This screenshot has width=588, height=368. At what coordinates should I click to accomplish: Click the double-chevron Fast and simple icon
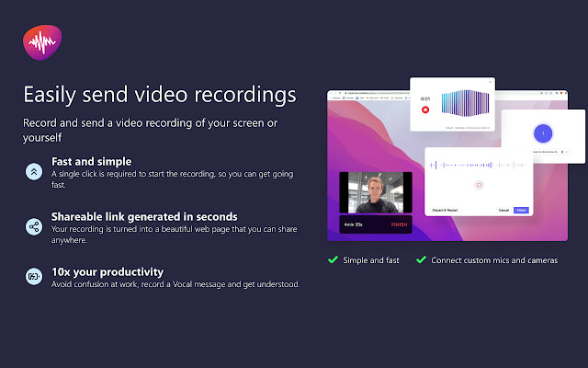(x=34, y=172)
